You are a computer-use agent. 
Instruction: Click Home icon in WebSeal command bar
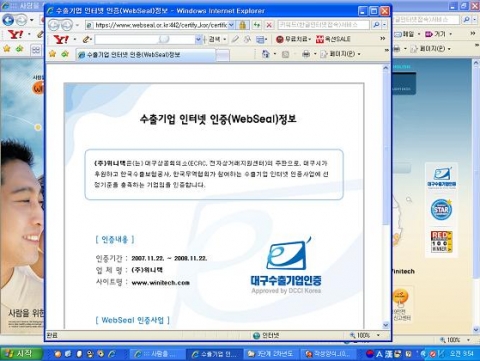point(265,54)
